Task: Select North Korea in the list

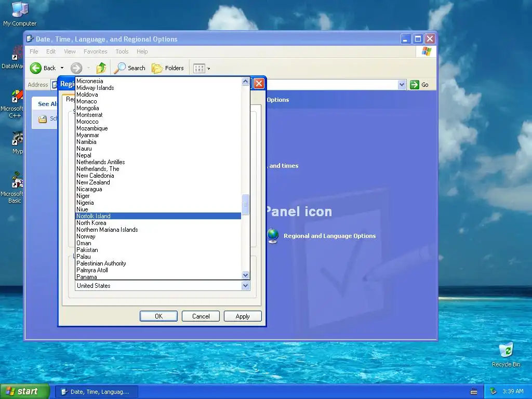Action: (158, 223)
